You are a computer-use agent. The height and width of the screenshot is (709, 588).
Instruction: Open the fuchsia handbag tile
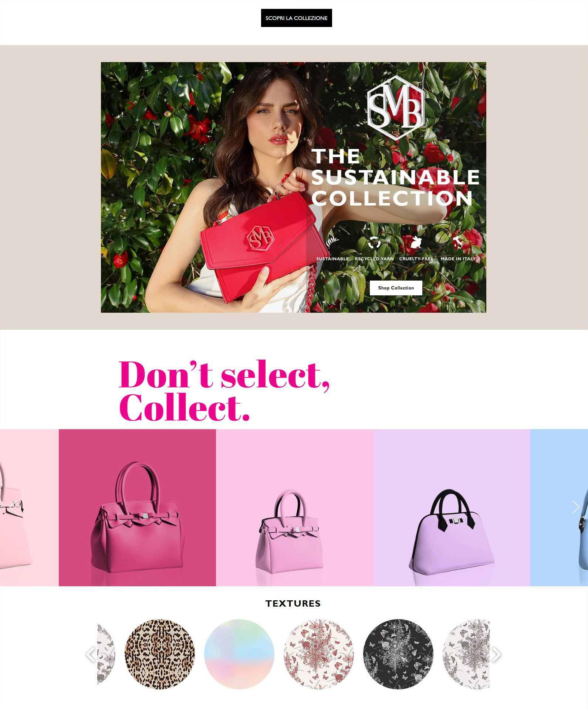[x=137, y=508]
